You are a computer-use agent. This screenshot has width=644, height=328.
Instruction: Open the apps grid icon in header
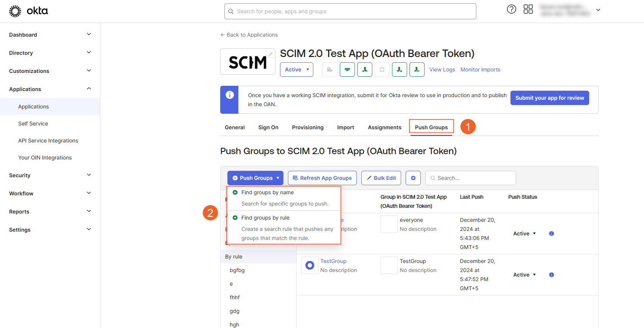(x=528, y=9)
